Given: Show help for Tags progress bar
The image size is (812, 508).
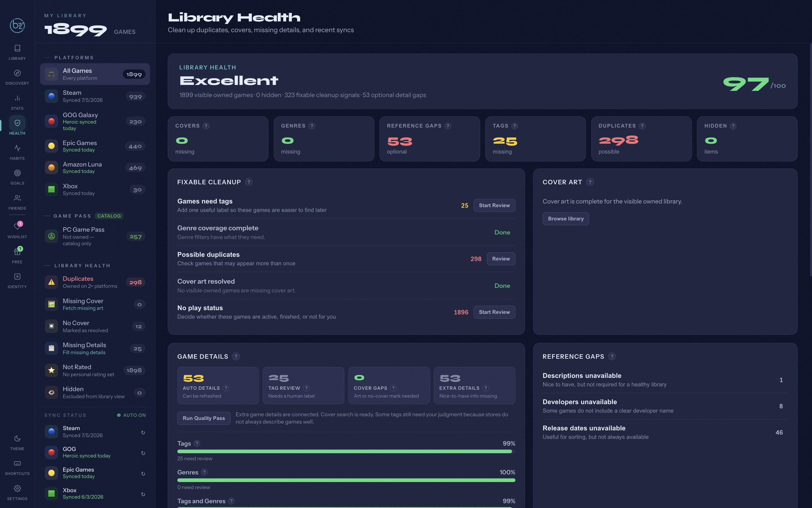Looking at the screenshot, I should (x=197, y=443).
